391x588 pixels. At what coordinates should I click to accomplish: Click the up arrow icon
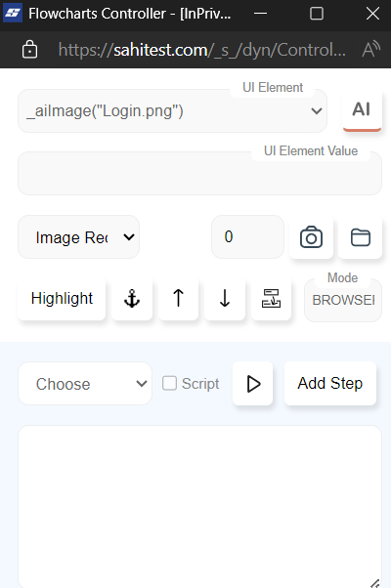[x=179, y=299]
